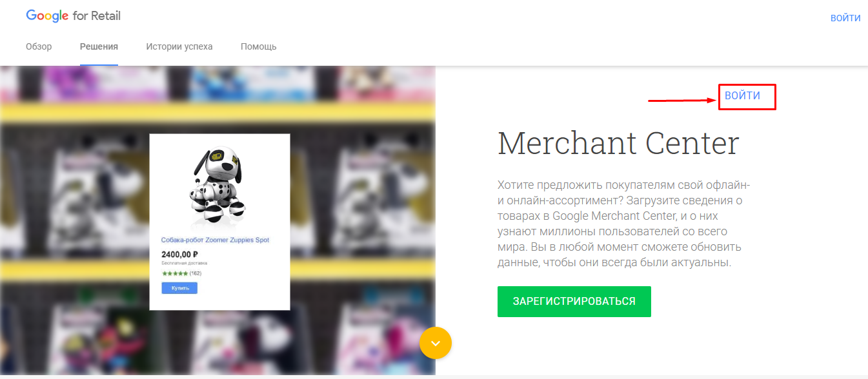This screenshot has height=379, width=868.
Task: Open the Помощь tab
Action: pos(259,46)
